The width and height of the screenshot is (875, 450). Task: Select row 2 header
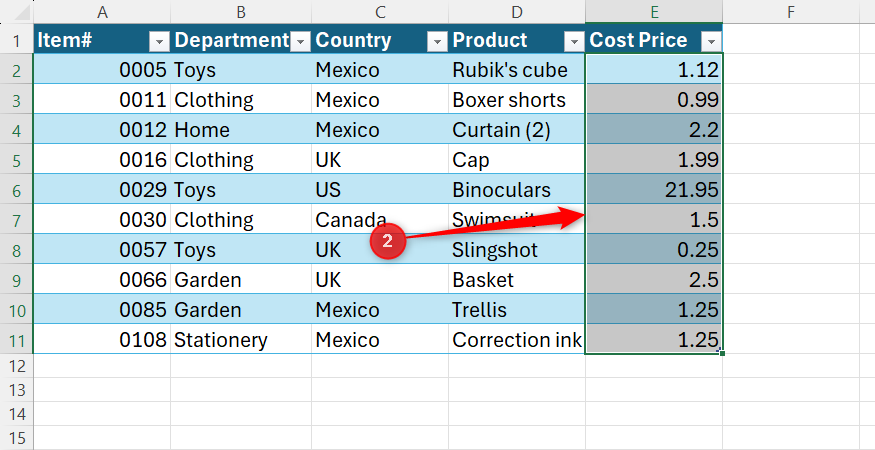pyautogui.click(x=17, y=69)
